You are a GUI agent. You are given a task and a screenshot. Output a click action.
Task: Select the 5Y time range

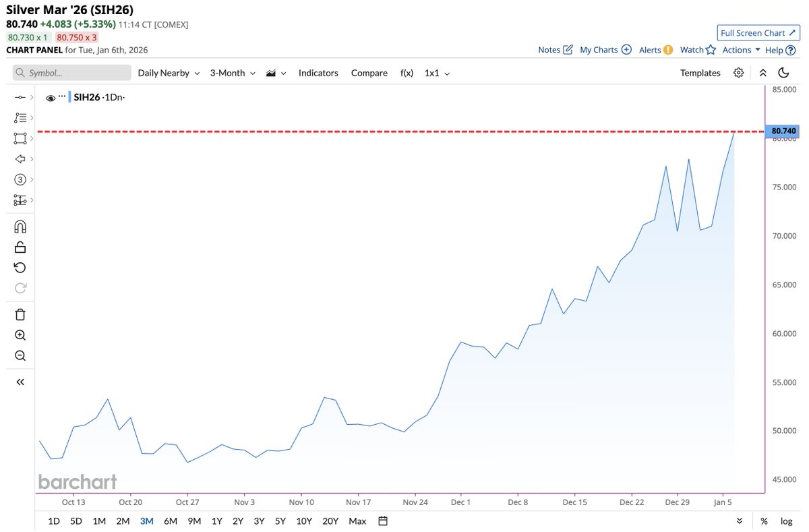tap(280, 521)
